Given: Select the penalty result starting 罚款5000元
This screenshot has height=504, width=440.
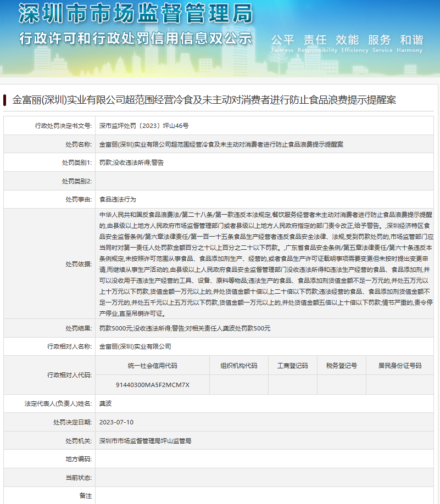Looking at the screenshot, I should 185,328.
